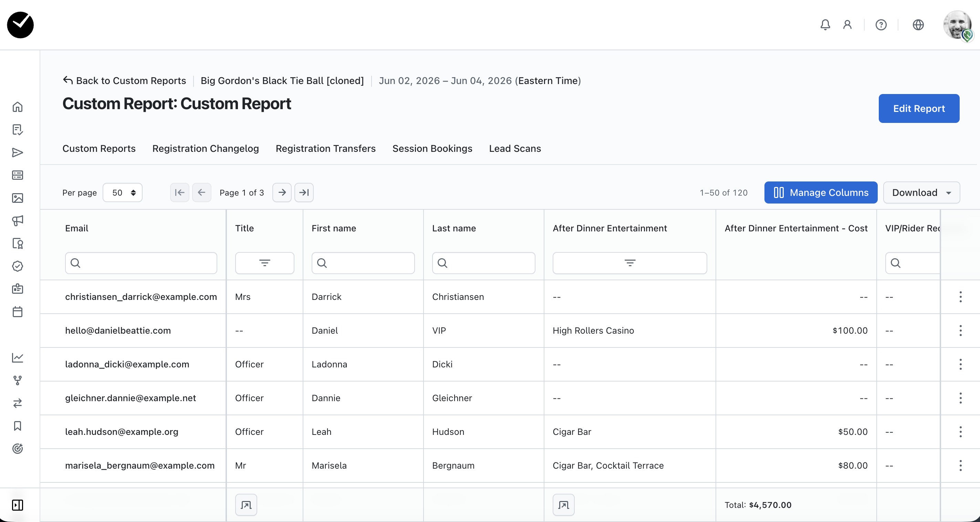Open After Dinner Entertainment column filter
980x522 pixels.
629,263
